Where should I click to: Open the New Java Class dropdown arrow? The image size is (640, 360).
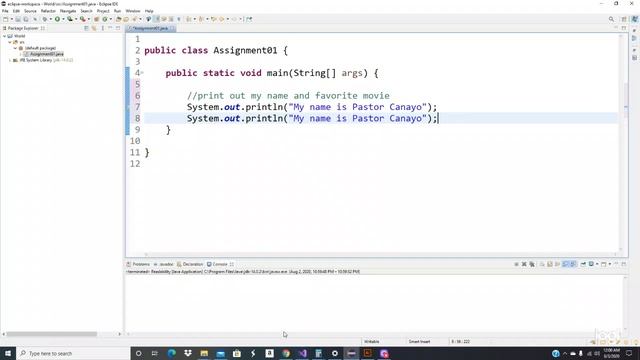111,19
